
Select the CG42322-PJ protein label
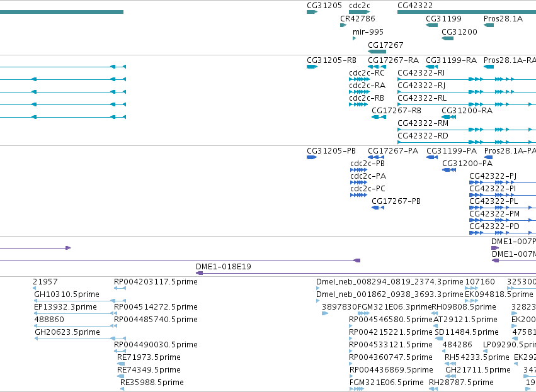click(493, 176)
